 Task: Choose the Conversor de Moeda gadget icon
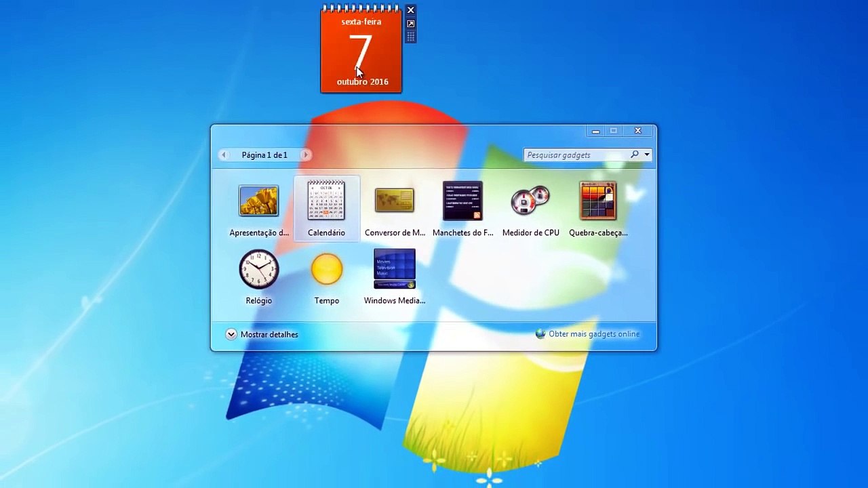click(394, 200)
